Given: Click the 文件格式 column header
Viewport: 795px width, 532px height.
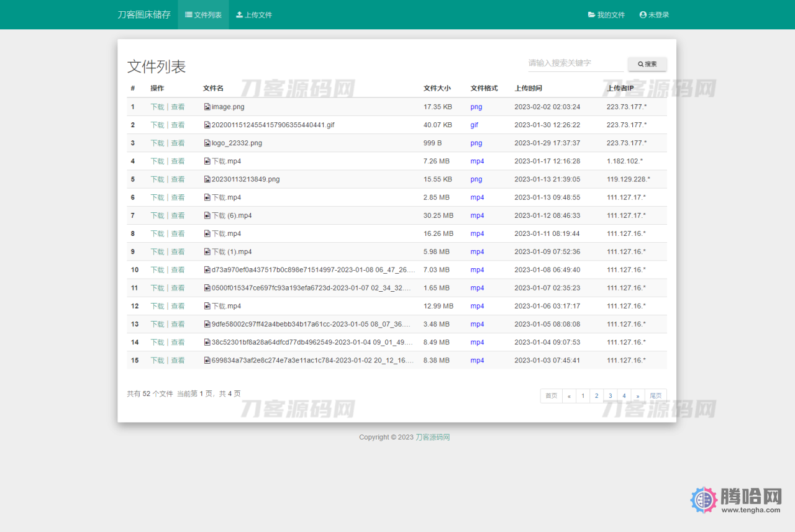Looking at the screenshot, I should pyautogui.click(x=484, y=88).
